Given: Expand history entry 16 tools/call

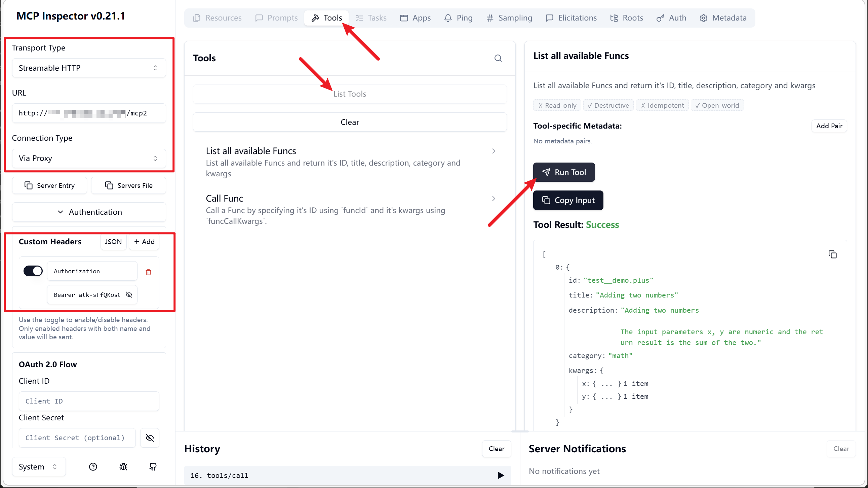Looking at the screenshot, I should 501,475.
